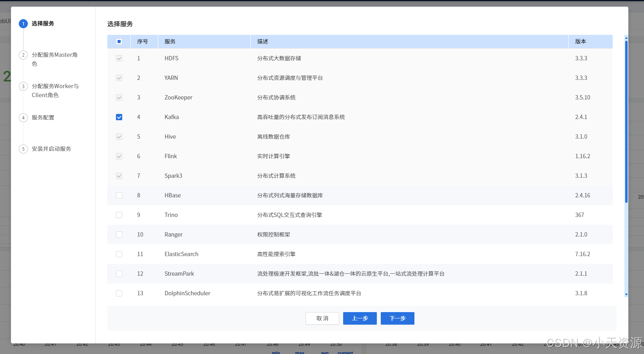Click the 取消 cancel button
This screenshot has width=644, height=354.
click(x=322, y=318)
